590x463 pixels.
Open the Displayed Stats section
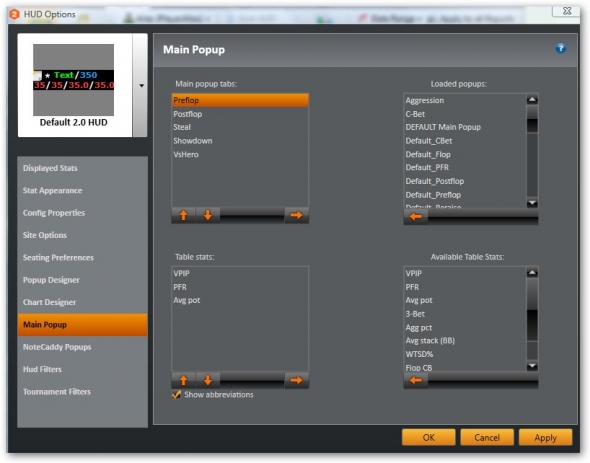82,168
